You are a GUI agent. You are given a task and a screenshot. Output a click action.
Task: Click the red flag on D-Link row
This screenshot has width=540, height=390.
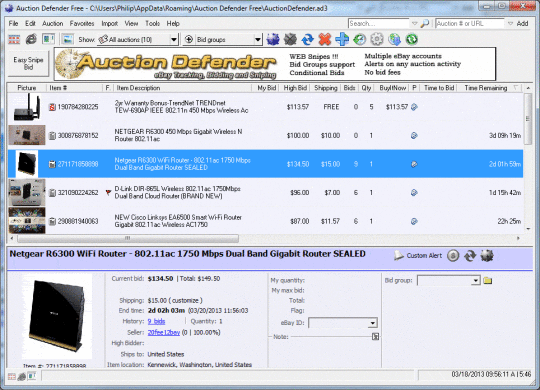coord(108,192)
